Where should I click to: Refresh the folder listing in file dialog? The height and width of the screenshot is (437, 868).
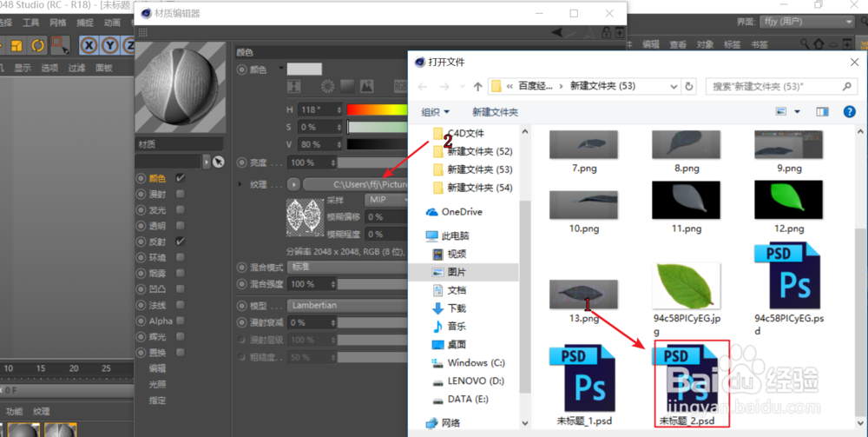pos(689,86)
